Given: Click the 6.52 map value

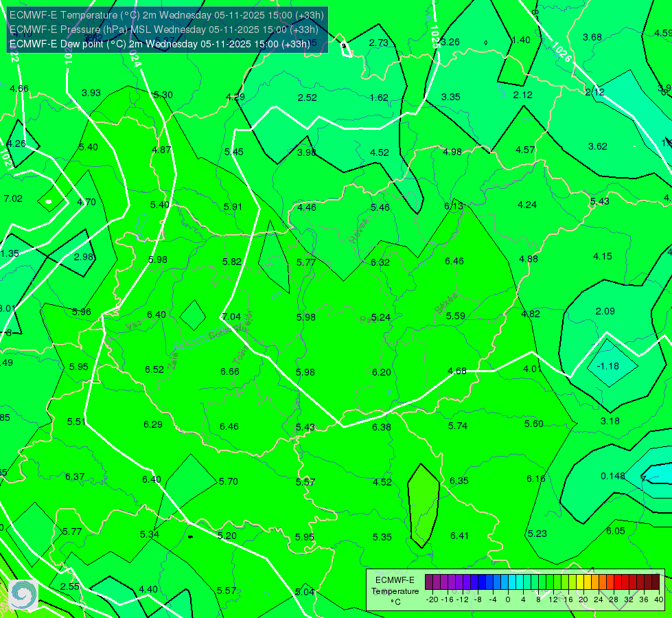Looking at the screenshot, I should (x=154, y=369).
